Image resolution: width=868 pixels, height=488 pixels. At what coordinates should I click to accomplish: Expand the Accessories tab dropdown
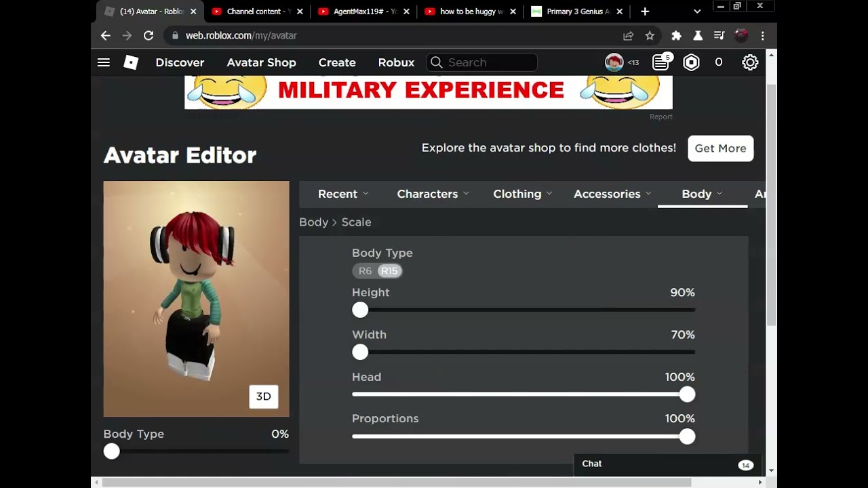[x=612, y=194]
